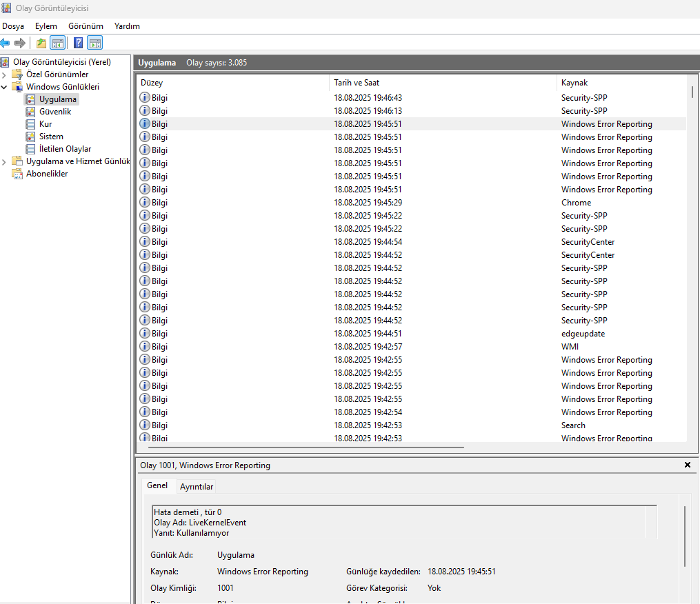Click info icon of the edgeupdate event row
Viewport: 700px width, 604px height.
click(x=145, y=334)
